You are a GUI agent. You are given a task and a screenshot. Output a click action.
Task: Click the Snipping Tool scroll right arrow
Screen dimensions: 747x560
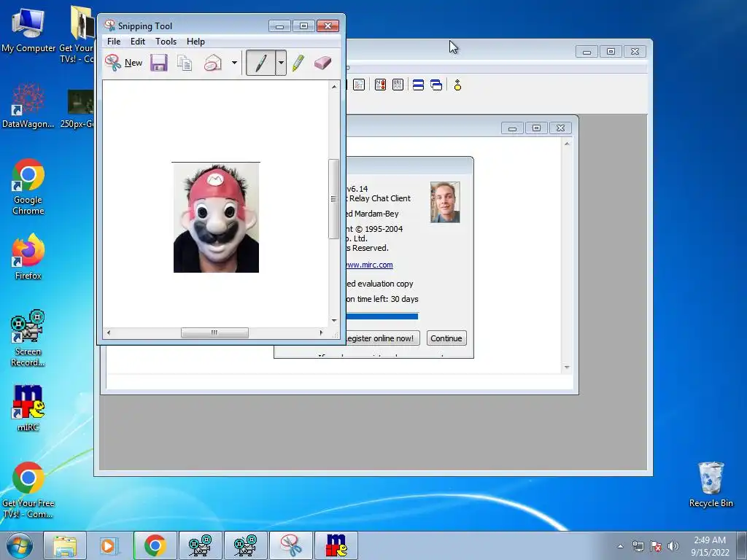[321, 332]
